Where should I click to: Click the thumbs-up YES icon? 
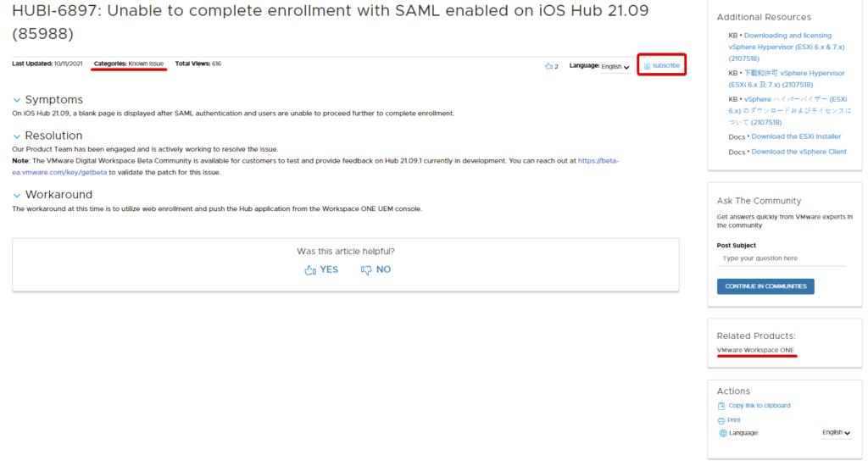coord(310,270)
